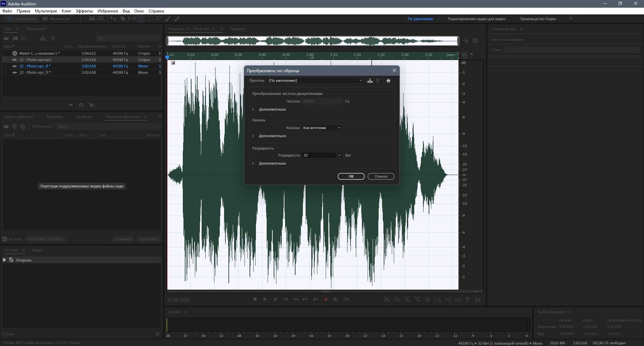This screenshot has width=644, height=346.
Task: Switch to Waveform view (Тип сигнала)
Action: (21, 19)
